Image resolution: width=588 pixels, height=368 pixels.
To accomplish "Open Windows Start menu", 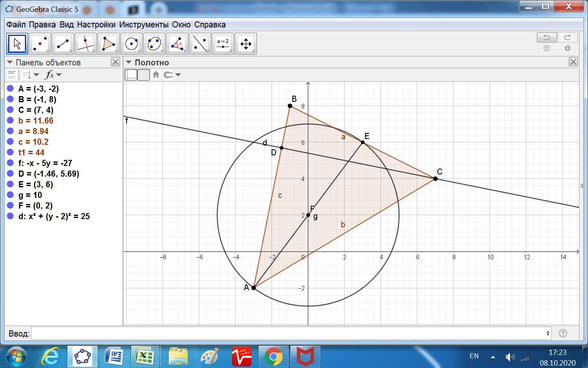I will coord(16,357).
